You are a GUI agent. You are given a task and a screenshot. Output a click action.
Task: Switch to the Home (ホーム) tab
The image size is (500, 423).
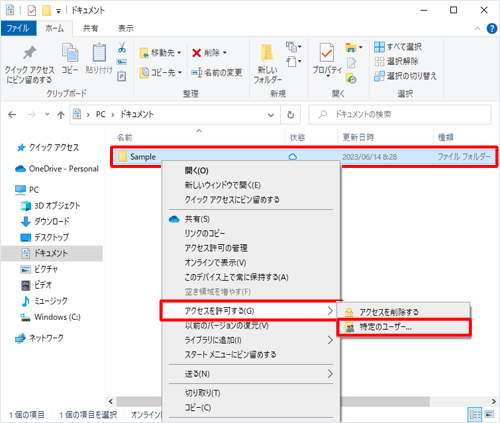tap(55, 28)
